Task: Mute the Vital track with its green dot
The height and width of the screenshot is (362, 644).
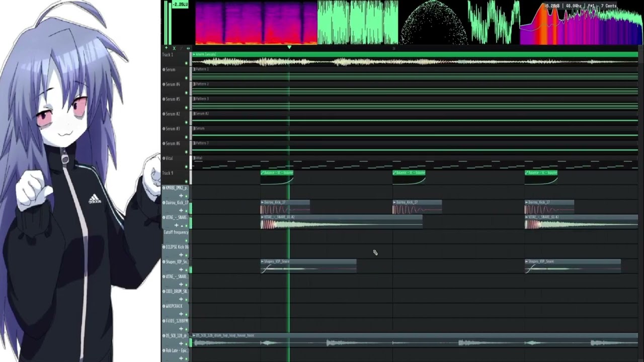Action: (x=187, y=166)
